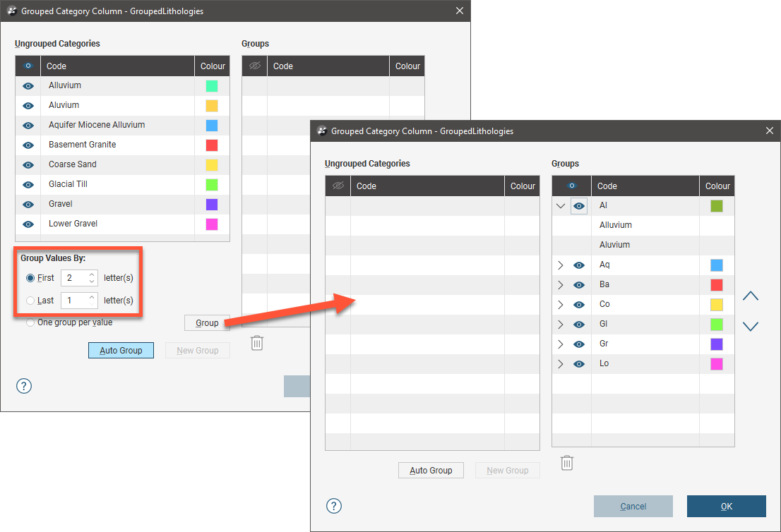Select the Alluvium item under Al
This screenshot has height=532, width=781.
616,225
